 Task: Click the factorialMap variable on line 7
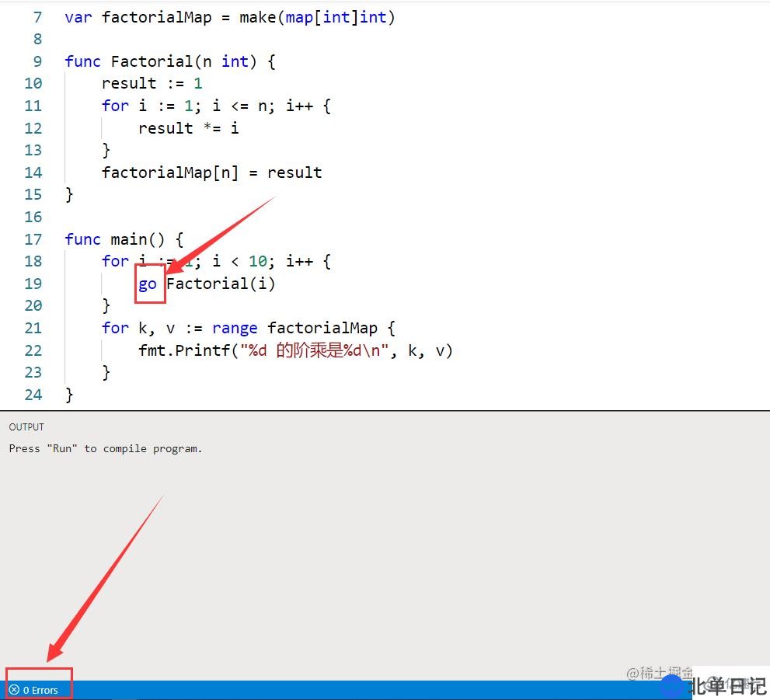tap(156, 17)
